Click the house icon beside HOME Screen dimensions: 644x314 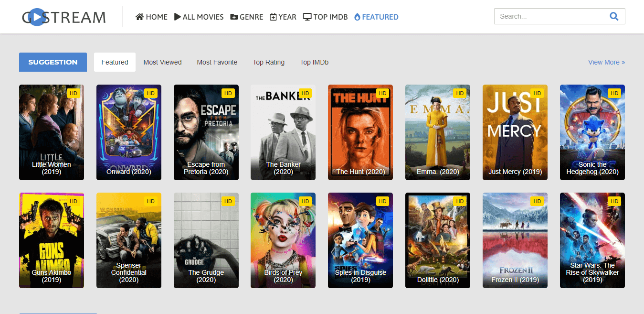(x=139, y=17)
